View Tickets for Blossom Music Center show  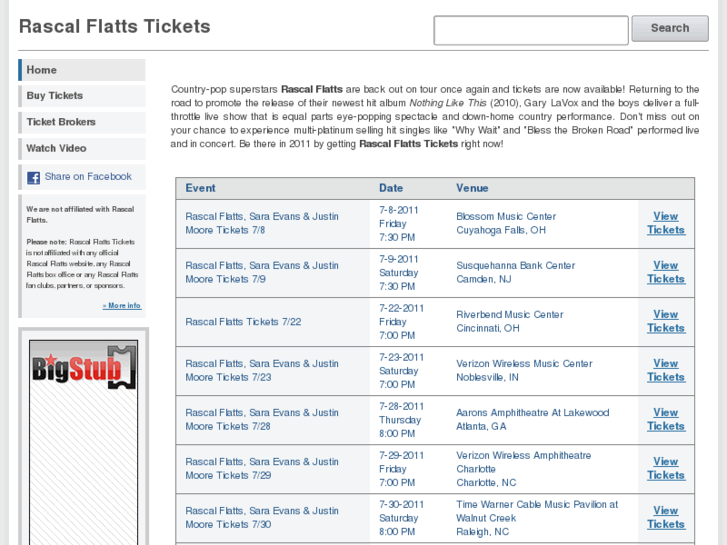666,223
